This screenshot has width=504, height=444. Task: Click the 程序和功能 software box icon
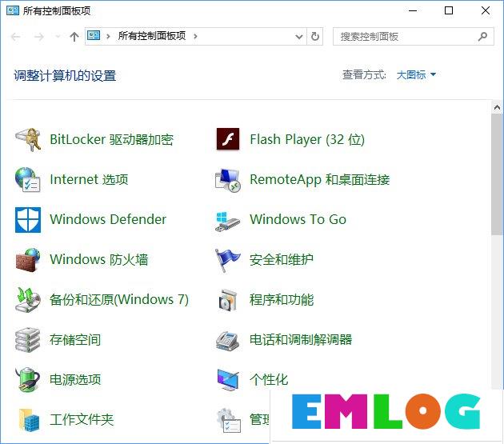click(x=228, y=300)
